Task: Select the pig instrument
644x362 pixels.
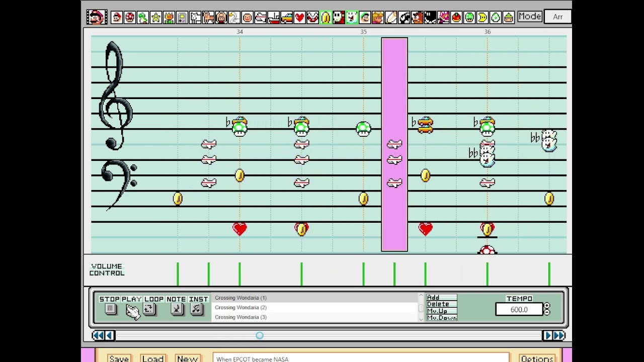Action: point(221,18)
